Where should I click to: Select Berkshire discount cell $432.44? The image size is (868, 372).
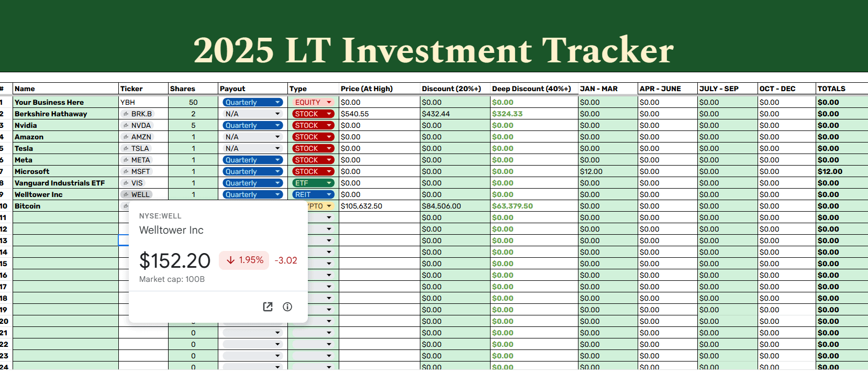pos(455,114)
